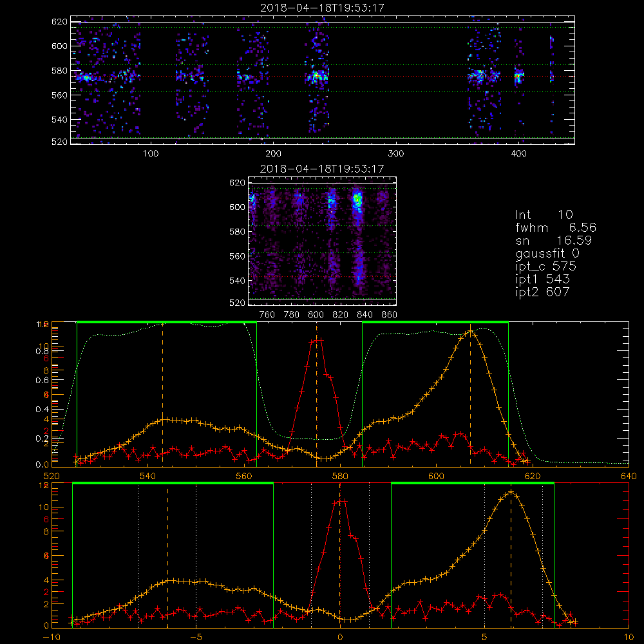This screenshot has height=644, width=644.
Task: Select the 'fwhm 6.56' readout
Action: [555, 227]
